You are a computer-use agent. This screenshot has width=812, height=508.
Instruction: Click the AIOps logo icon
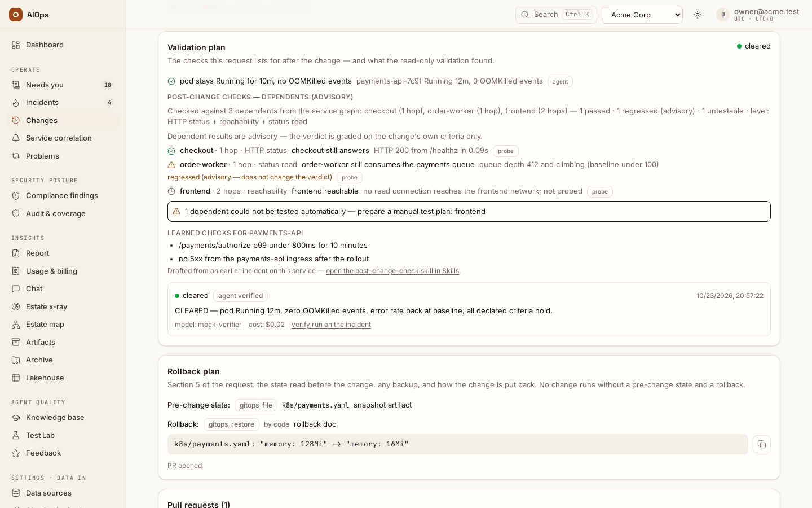16,15
